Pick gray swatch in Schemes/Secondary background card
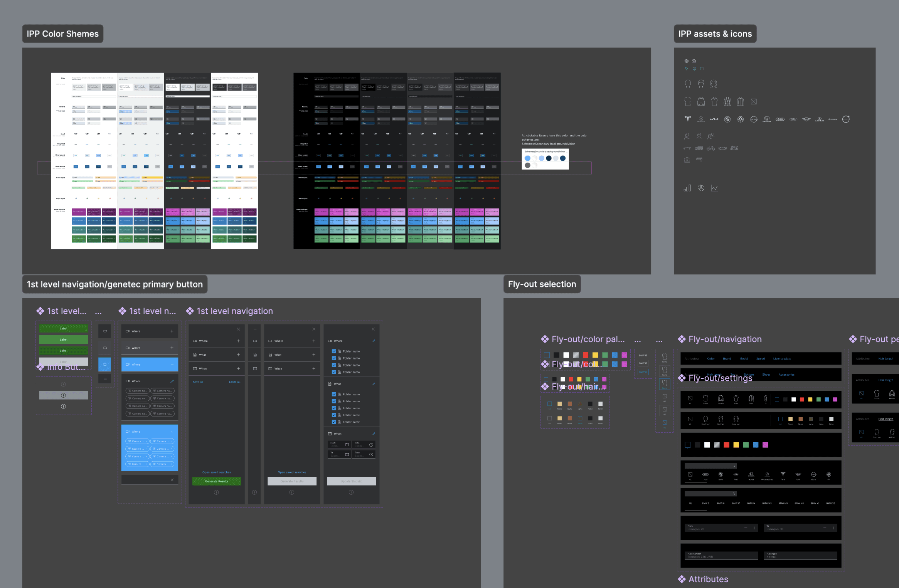 point(527,165)
